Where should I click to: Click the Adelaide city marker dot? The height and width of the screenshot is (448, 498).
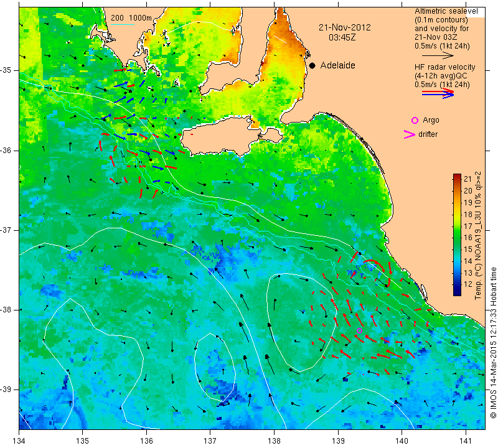point(312,66)
